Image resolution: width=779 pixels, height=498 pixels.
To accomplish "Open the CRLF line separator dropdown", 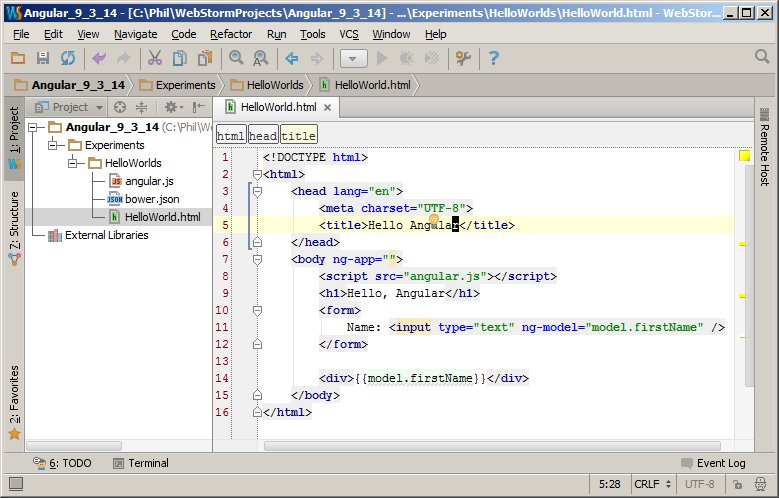I will tap(652, 484).
